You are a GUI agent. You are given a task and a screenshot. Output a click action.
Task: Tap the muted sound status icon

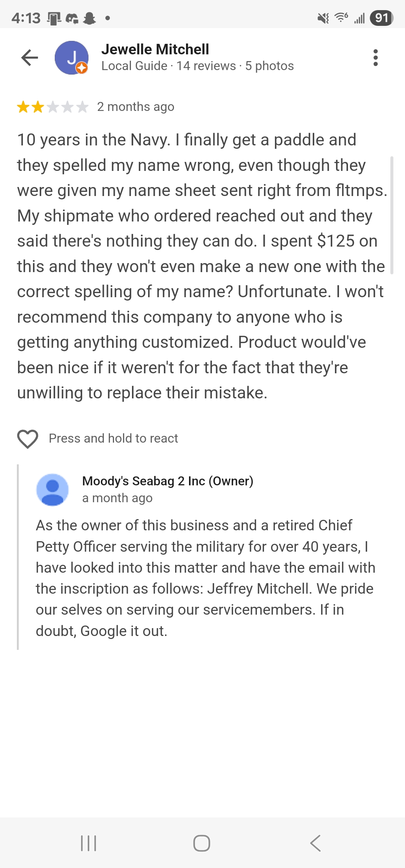(x=323, y=18)
